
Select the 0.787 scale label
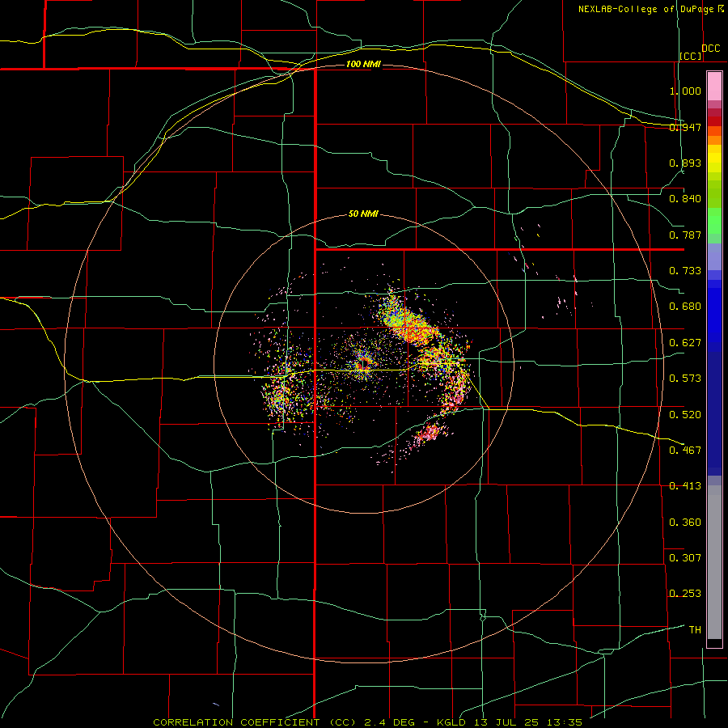click(685, 235)
